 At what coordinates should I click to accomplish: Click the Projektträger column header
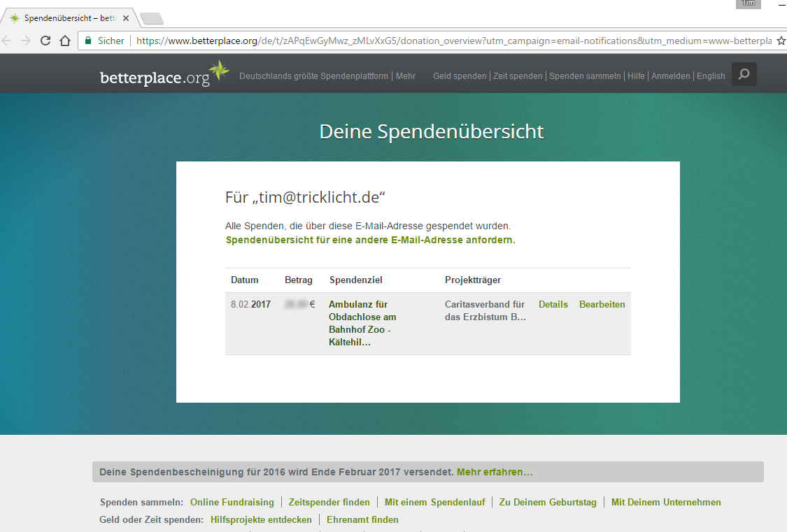473,280
